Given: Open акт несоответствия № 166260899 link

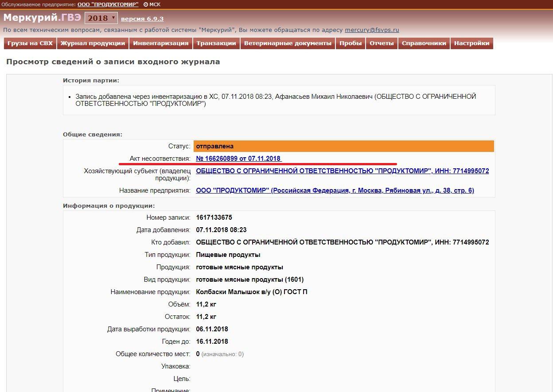Looking at the screenshot, I should click(238, 159).
